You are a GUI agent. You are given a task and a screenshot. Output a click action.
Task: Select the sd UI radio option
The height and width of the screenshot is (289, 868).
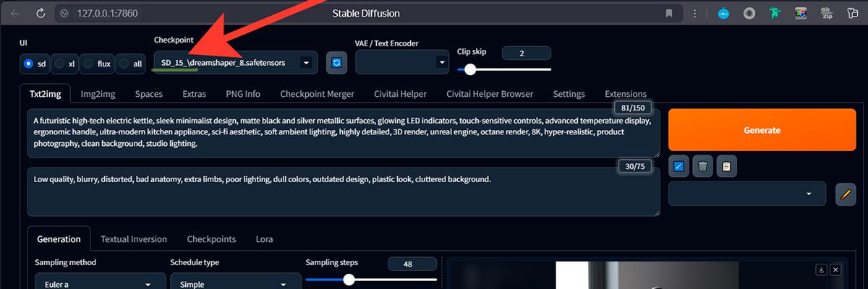[35, 64]
